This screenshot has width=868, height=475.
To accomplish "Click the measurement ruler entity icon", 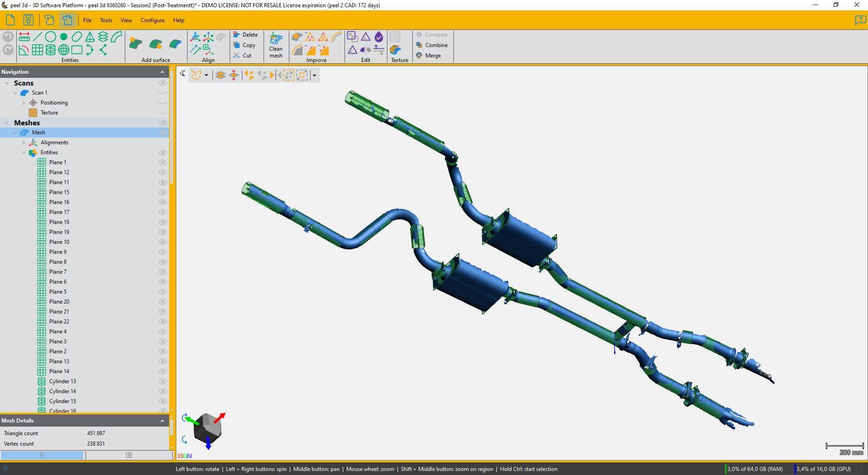I will click(24, 37).
